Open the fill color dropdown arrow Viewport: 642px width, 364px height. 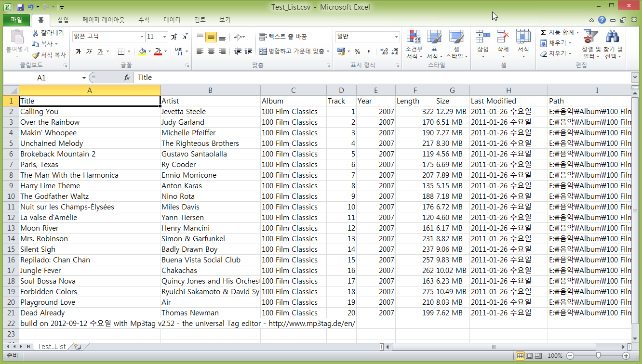(150, 51)
